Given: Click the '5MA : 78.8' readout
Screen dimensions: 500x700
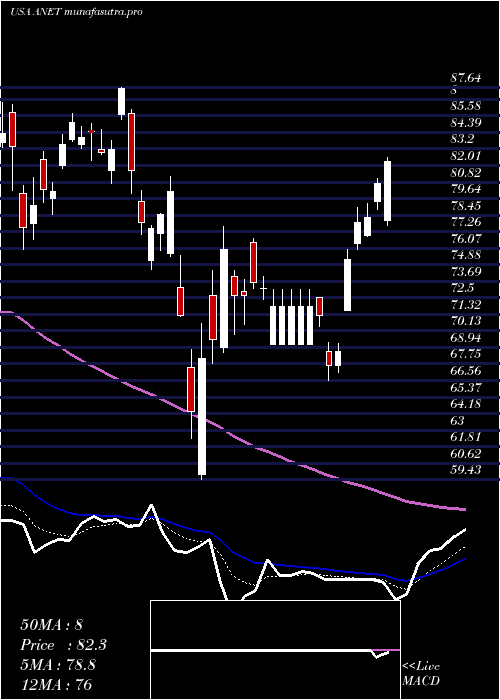Looking at the screenshot, I should (x=59, y=665).
